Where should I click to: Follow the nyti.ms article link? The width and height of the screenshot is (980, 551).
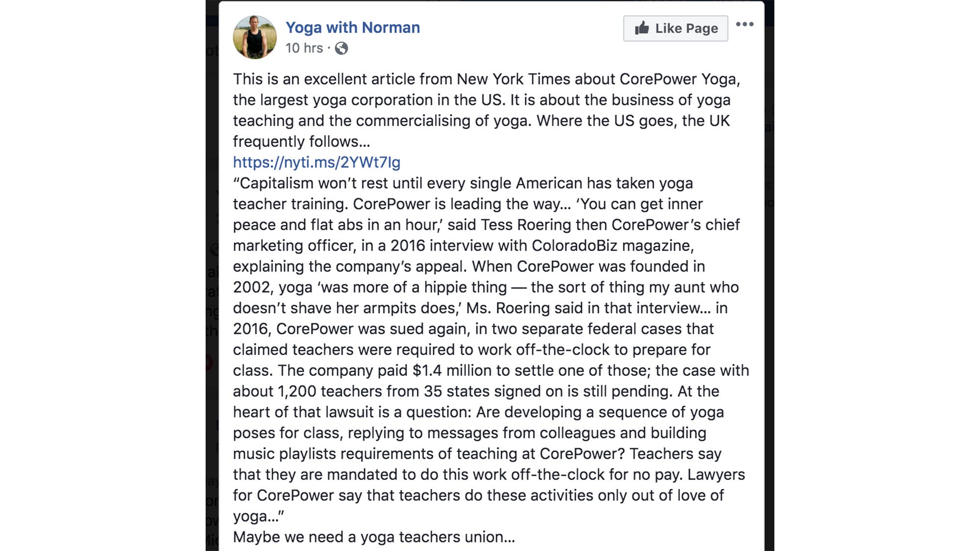(317, 162)
